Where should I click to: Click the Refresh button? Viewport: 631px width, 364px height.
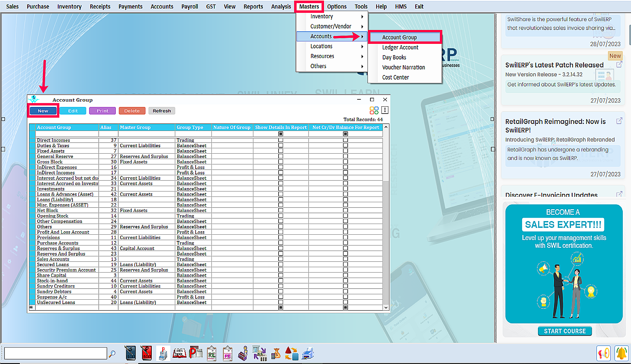click(x=162, y=111)
